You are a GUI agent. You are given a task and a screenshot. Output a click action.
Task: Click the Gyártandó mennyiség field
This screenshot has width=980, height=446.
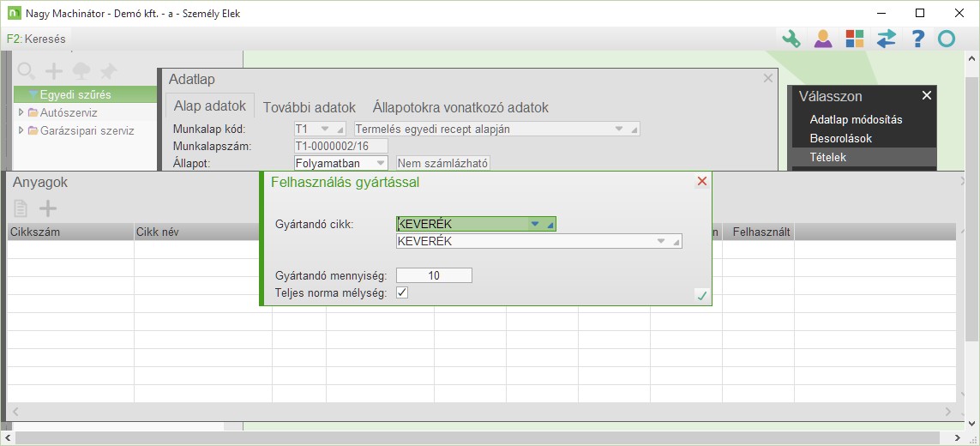[435, 275]
